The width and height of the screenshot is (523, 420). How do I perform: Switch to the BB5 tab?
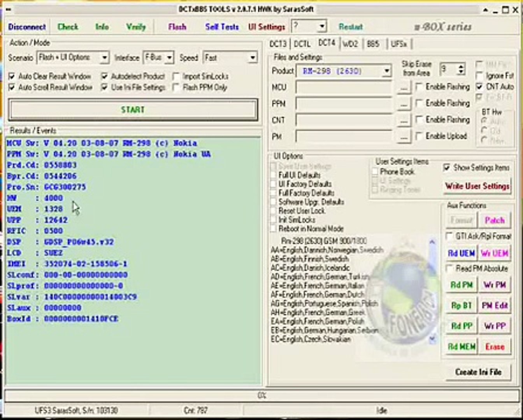(372, 44)
